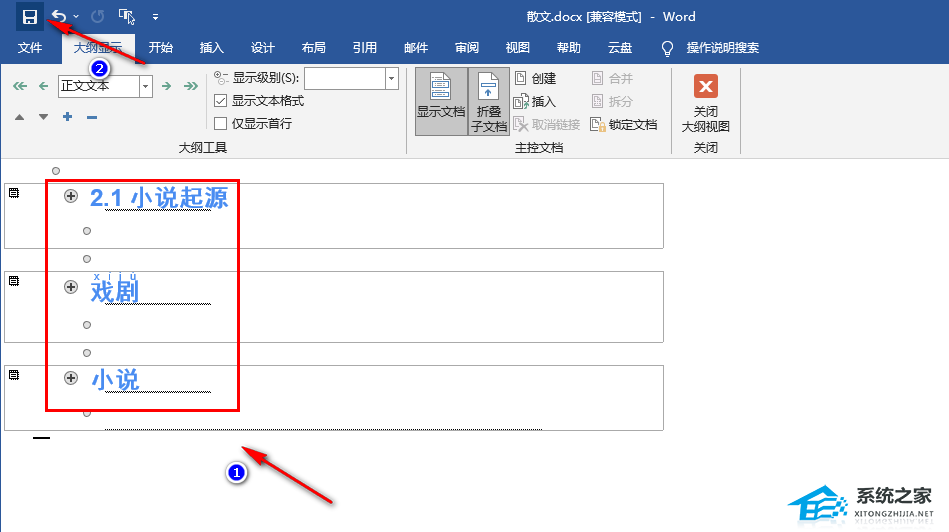
Task: Click the 操作说明搜索 search box
Action: pyautogui.click(x=723, y=48)
